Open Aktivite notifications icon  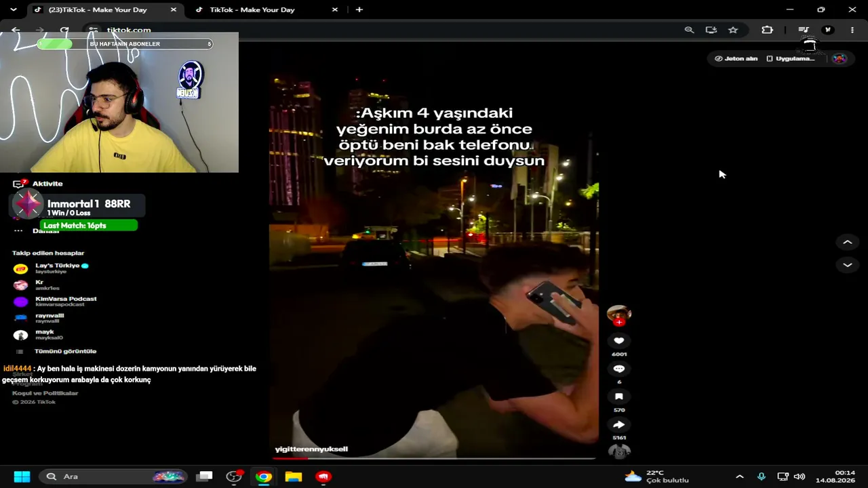19,184
